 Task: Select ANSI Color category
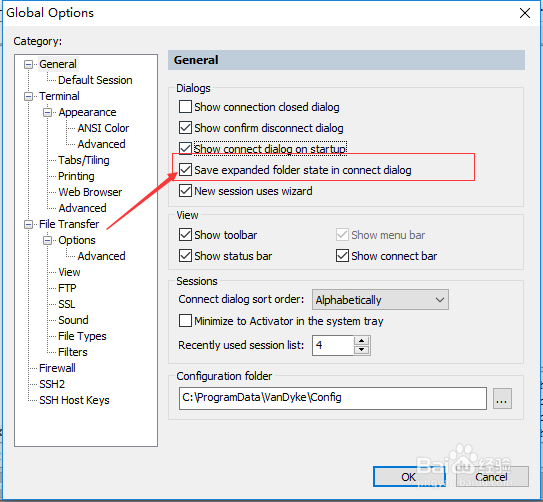click(103, 128)
